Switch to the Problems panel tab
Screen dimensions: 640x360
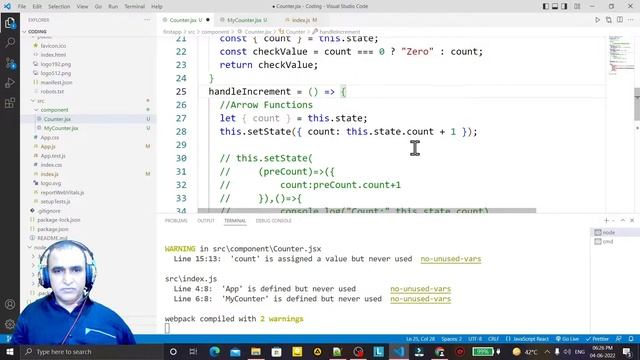click(x=176, y=220)
